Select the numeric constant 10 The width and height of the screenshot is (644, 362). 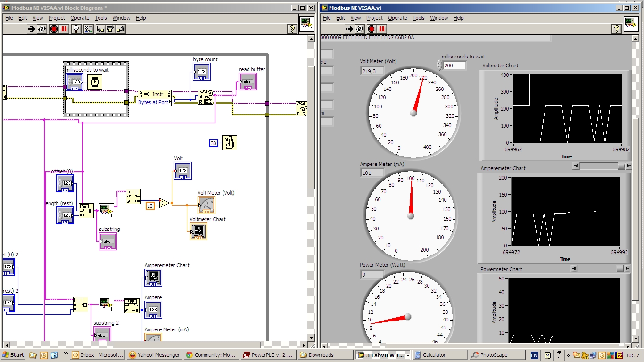point(150,206)
